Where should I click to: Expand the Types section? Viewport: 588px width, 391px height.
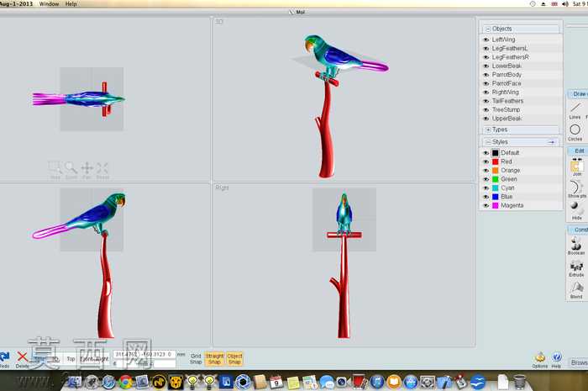pyautogui.click(x=488, y=129)
